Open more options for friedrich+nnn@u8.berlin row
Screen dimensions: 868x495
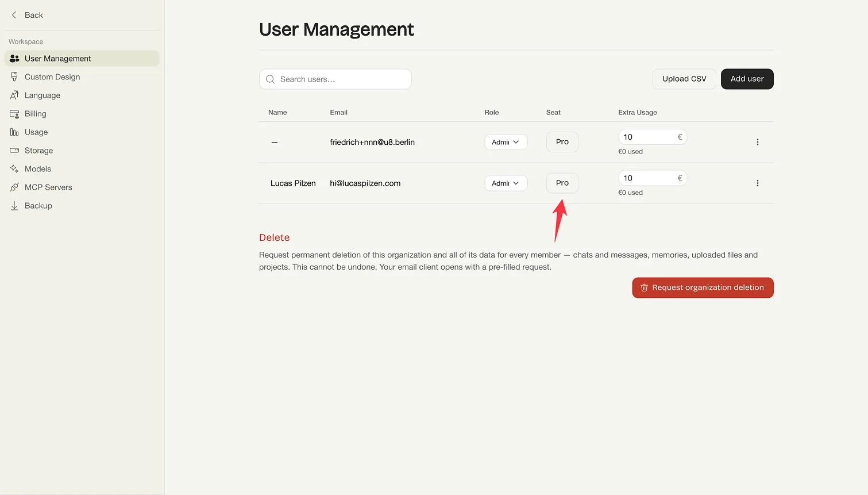click(x=758, y=142)
